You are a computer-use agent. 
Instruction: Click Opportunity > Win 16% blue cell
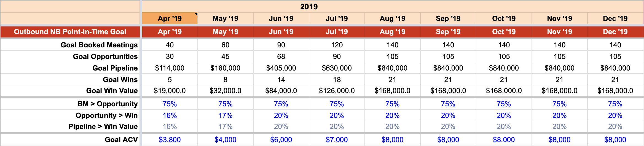170,115
